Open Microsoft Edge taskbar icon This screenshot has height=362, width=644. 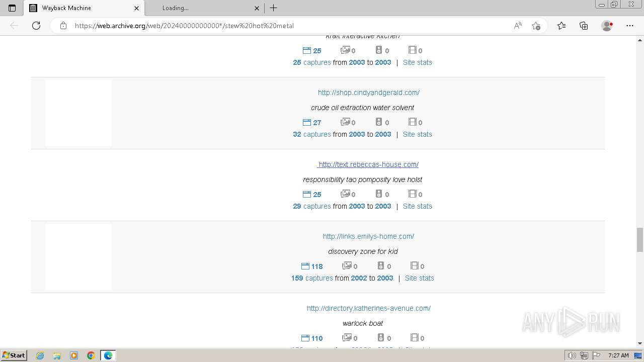pos(108,355)
